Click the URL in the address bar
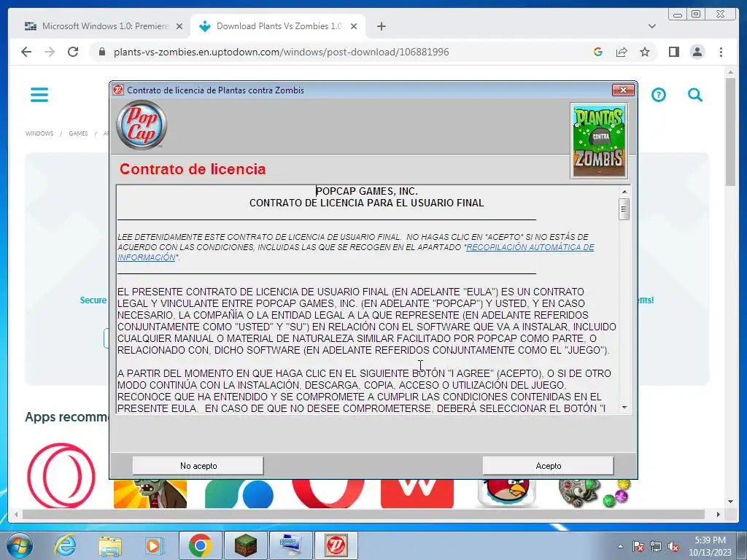 [281, 52]
